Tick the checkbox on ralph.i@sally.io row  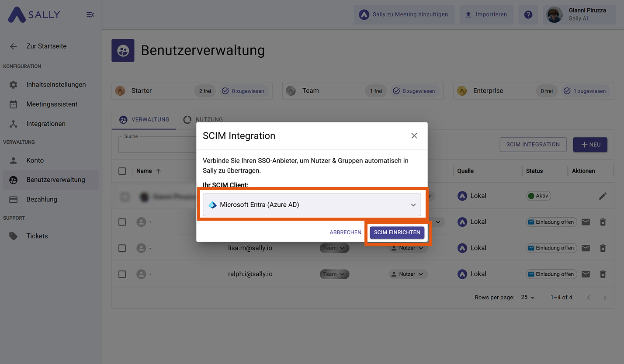pos(122,274)
